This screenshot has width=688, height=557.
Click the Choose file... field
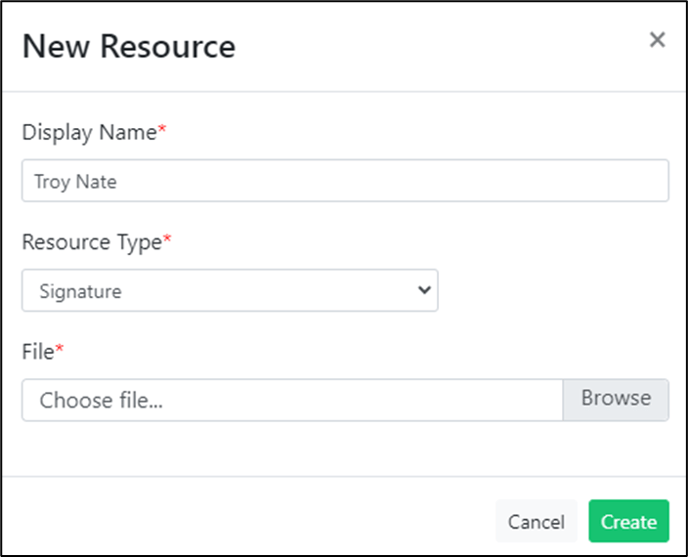pos(292,400)
